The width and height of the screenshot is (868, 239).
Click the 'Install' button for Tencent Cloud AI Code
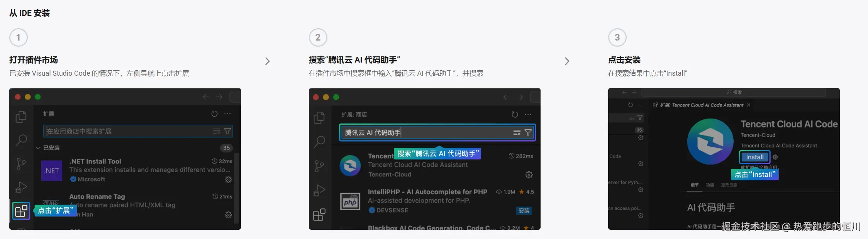[x=755, y=157]
